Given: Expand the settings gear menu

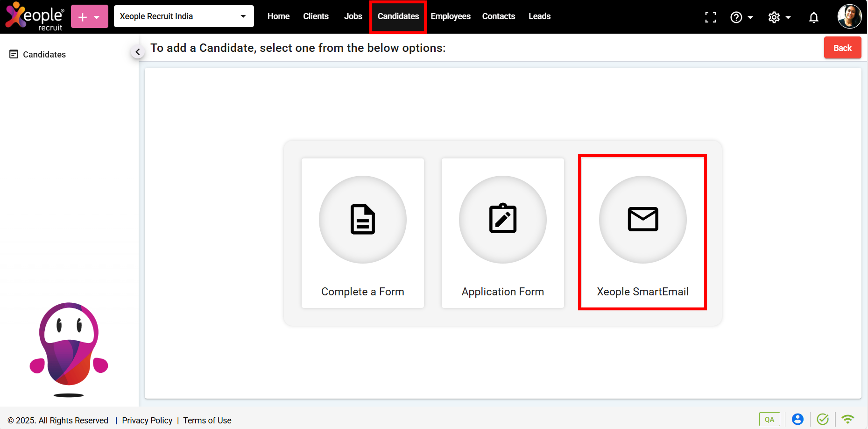Looking at the screenshot, I should (x=779, y=17).
